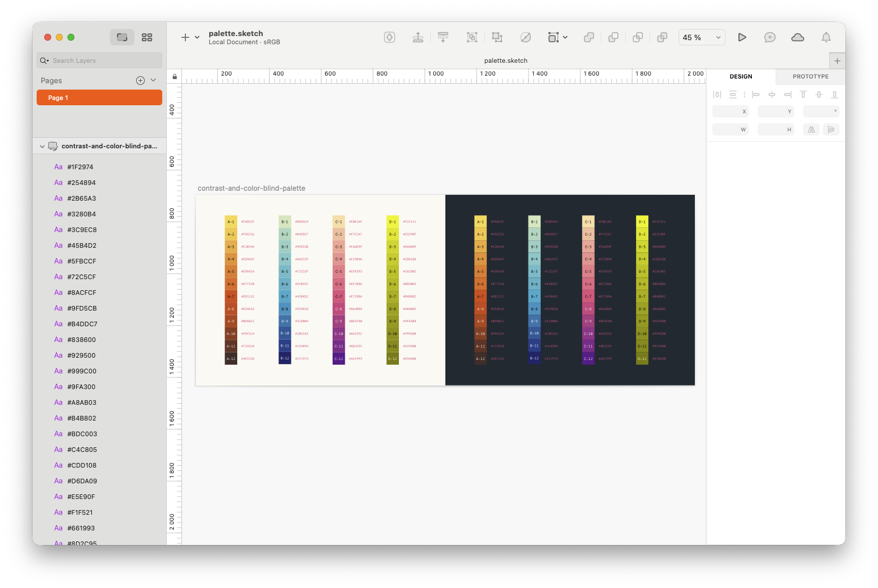Focus the Search Layers field

click(x=99, y=60)
